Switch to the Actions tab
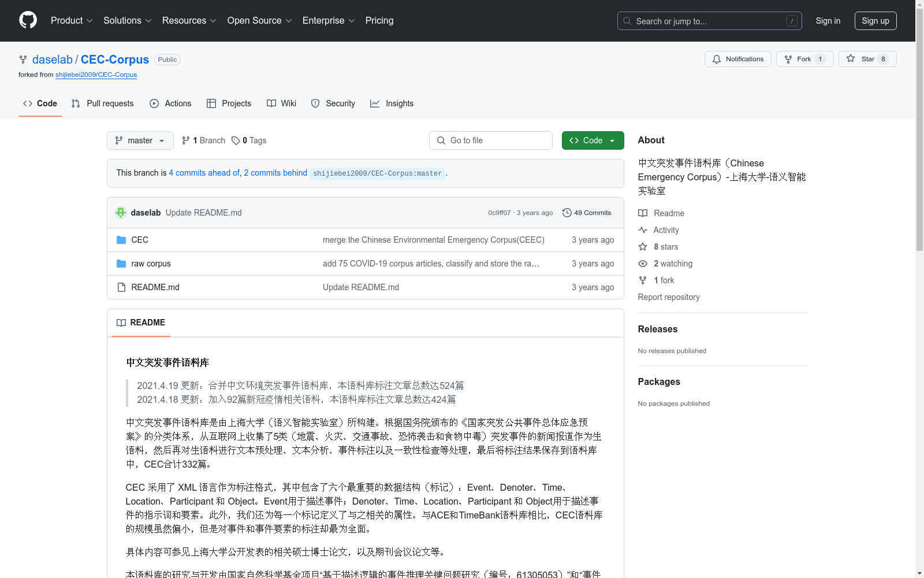Viewport: 924px width, 578px height. tap(170, 103)
